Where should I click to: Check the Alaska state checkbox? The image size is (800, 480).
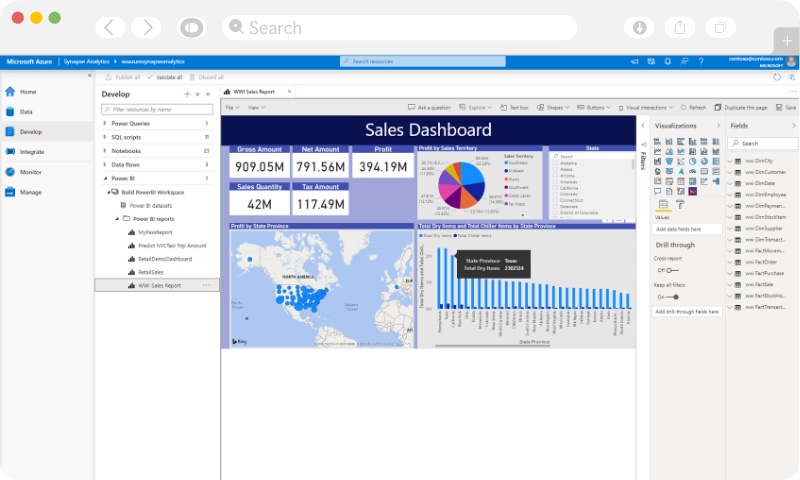(x=555, y=169)
